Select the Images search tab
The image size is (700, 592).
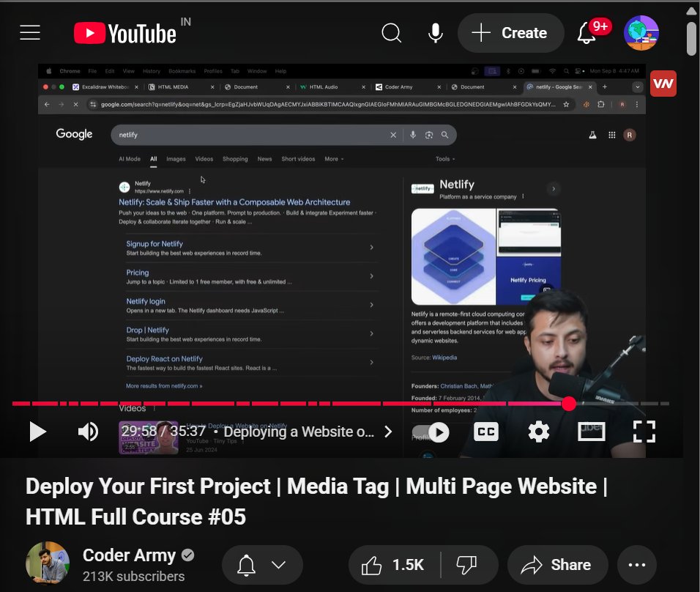point(176,159)
